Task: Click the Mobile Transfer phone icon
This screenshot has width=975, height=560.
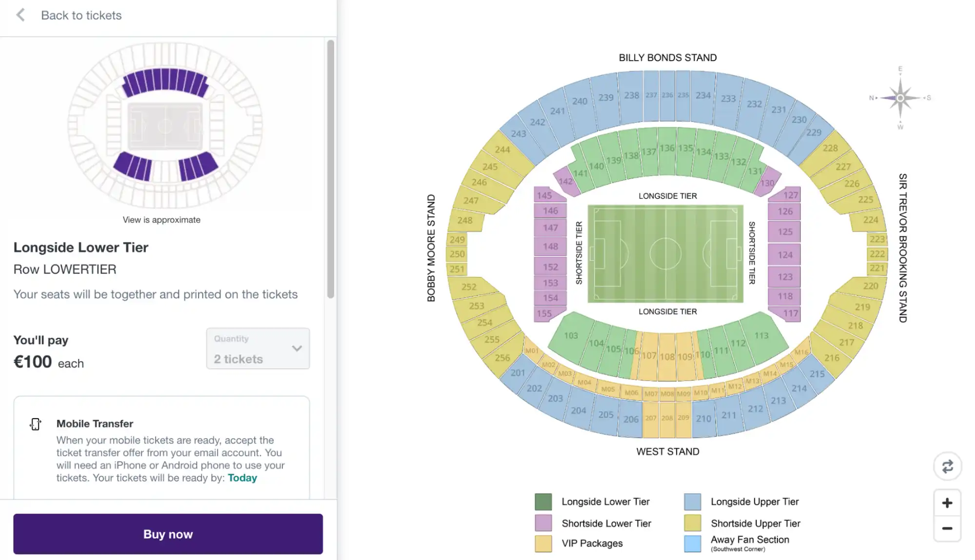Action: coord(35,424)
